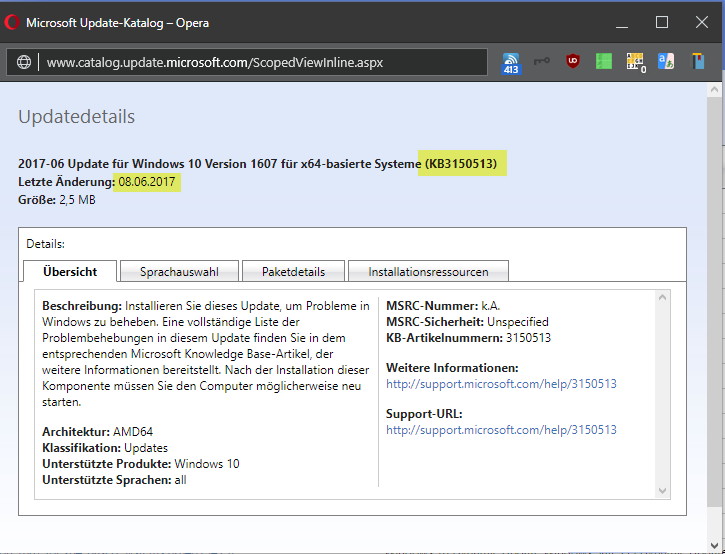The image size is (725, 554).
Task: Click the Größe value 2,5 MB
Action: click(77, 200)
